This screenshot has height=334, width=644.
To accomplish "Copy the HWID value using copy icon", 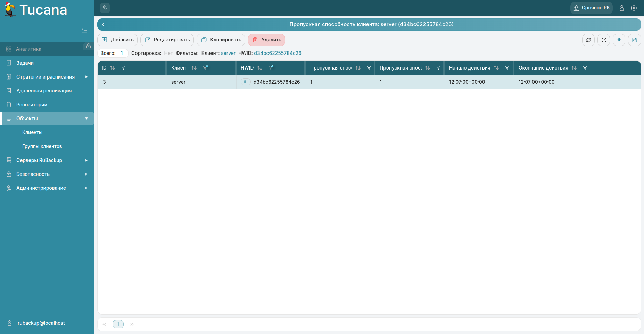I will click(246, 82).
